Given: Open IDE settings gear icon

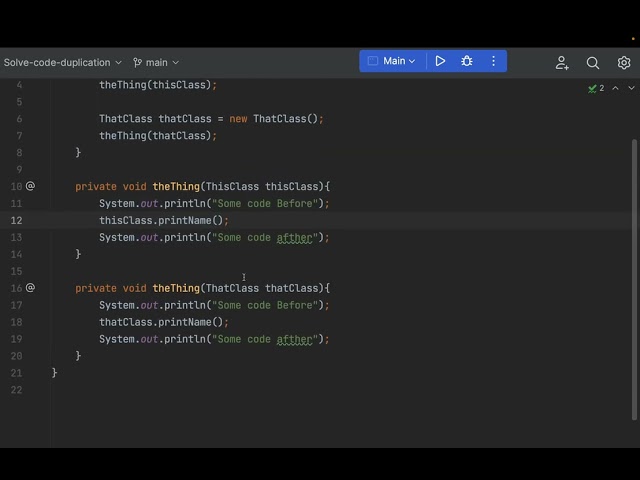Looking at the screenshot, I should click(x=624, y=63).
